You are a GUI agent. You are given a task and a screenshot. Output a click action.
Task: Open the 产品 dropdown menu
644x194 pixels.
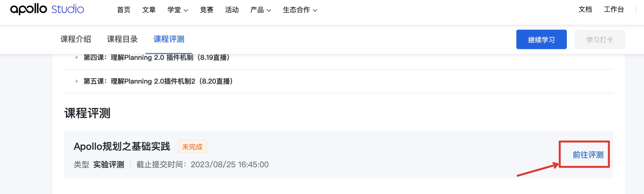click(x=261, y=10)
